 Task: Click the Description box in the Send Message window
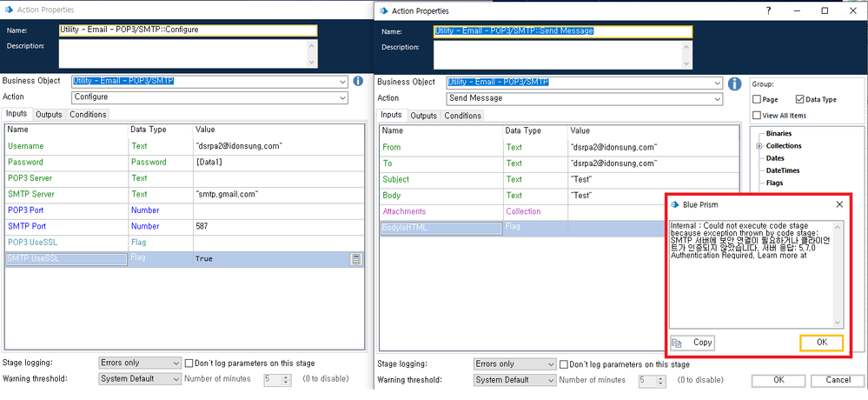(x=558, y=55)
